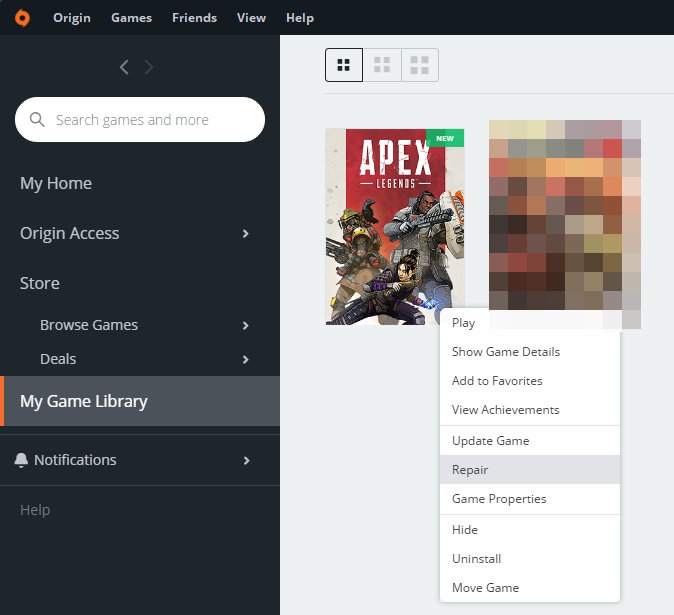Switch to medium tile grid view
The image size is (674, 615).
point(382,65)
